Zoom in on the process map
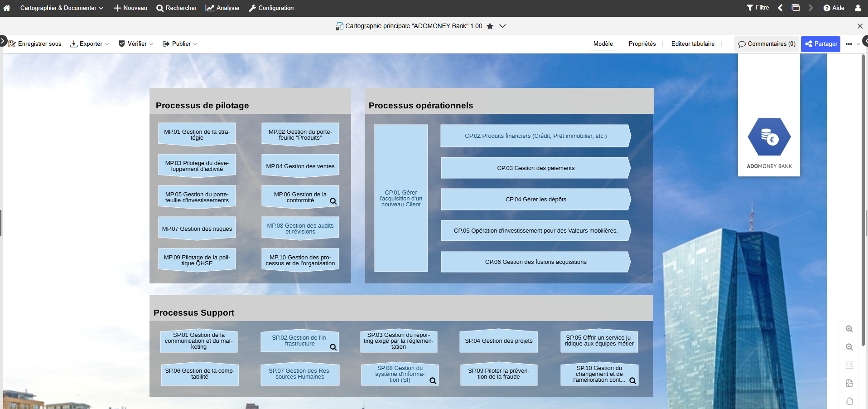Screen dimensions: 868x409 849,329
